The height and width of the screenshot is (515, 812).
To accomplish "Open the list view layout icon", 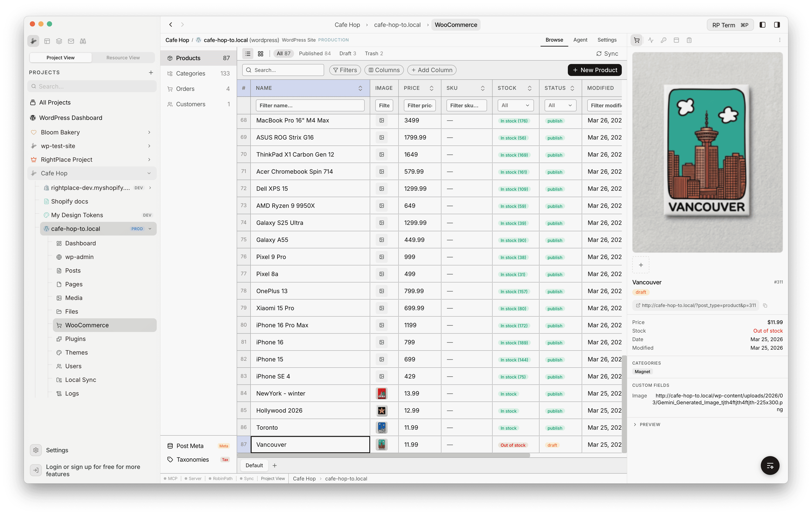I will [x=248, y=53].
